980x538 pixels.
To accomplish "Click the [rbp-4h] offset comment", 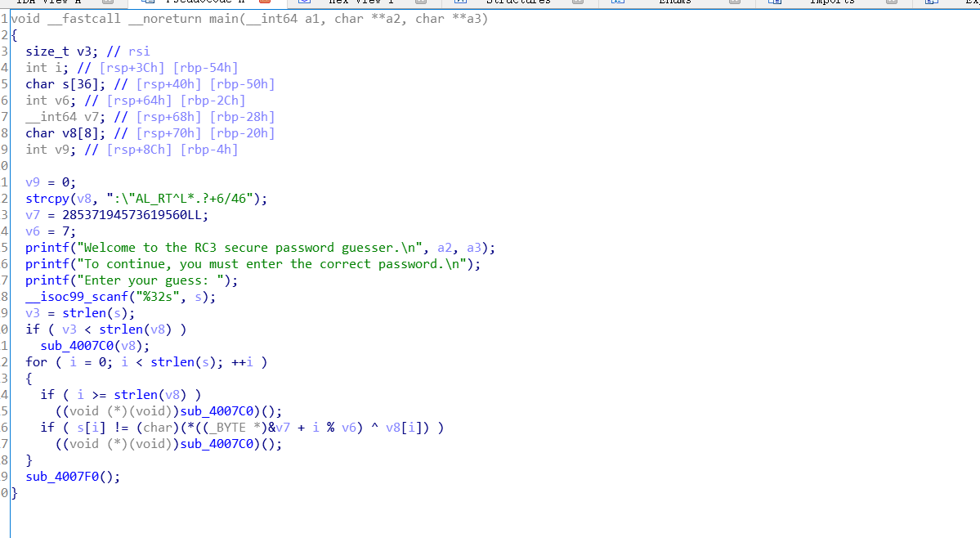I will (x=208, y=150).
